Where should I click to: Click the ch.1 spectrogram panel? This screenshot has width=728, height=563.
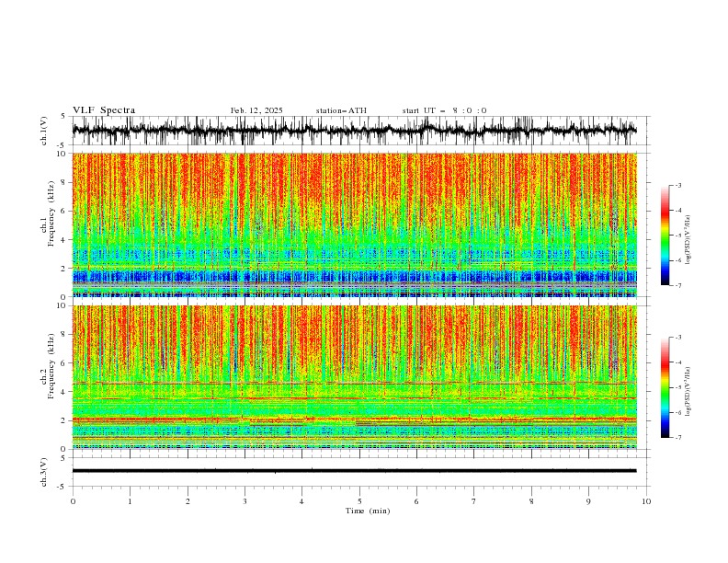tap(354, 224)
